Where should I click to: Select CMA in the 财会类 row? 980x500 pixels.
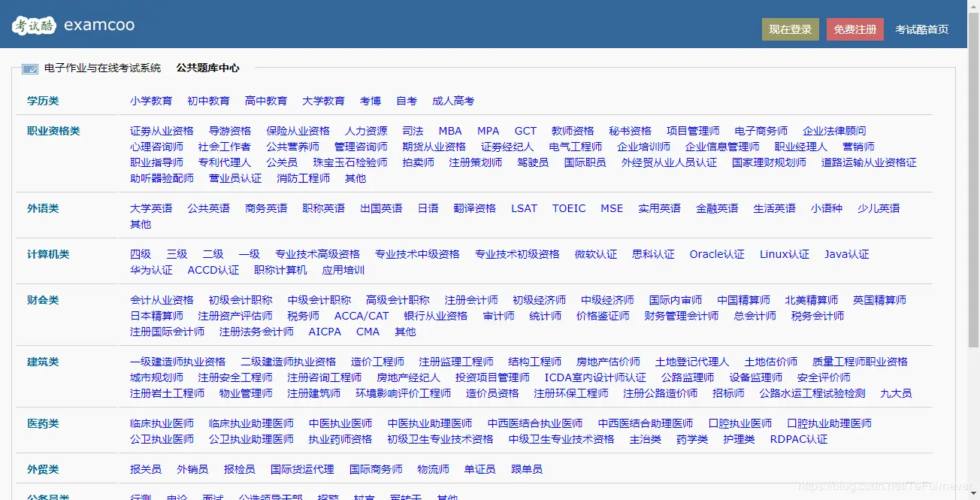(x=367, y=331)
